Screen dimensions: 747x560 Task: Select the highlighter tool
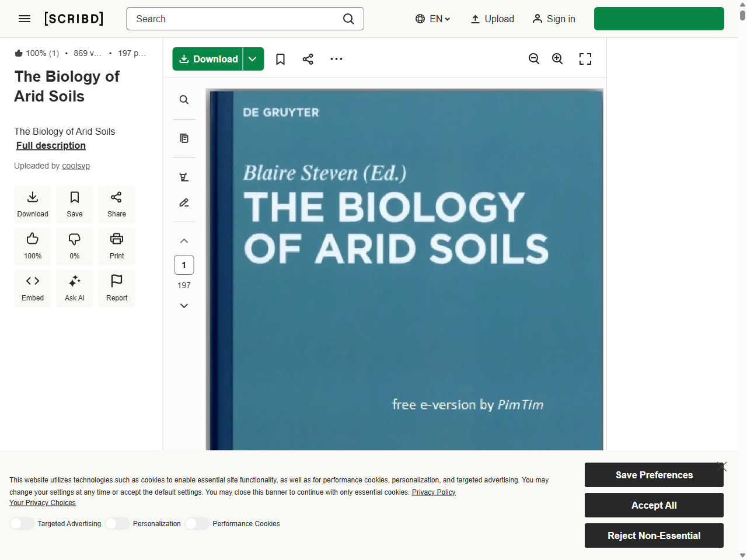coord(184,176)
